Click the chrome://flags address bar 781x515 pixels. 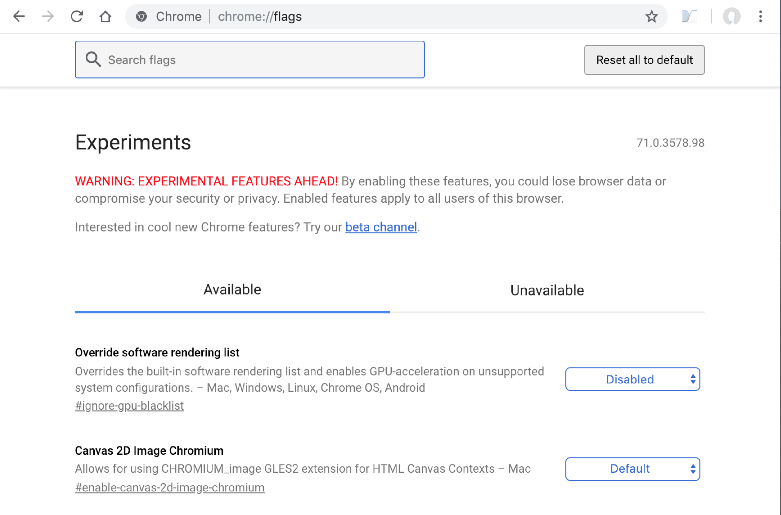(396, 16)
